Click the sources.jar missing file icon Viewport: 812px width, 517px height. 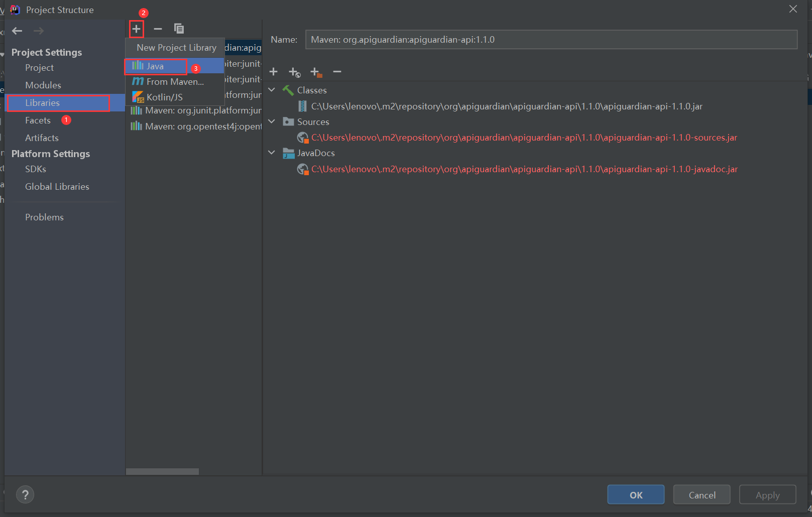pyautogui.click(x=303, y=138)
